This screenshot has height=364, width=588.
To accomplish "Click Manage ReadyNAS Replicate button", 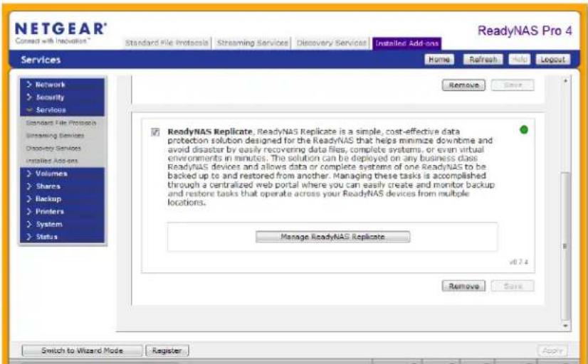I will point(332,237).
